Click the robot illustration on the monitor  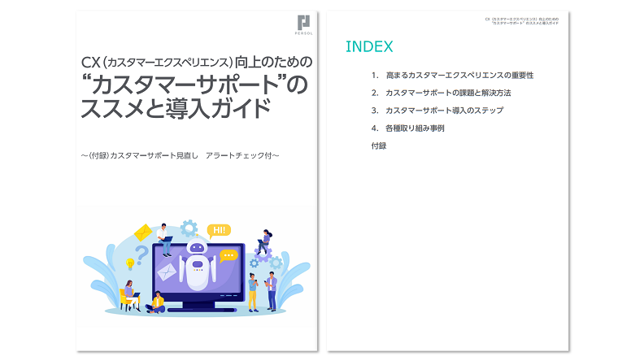point(197,264)
